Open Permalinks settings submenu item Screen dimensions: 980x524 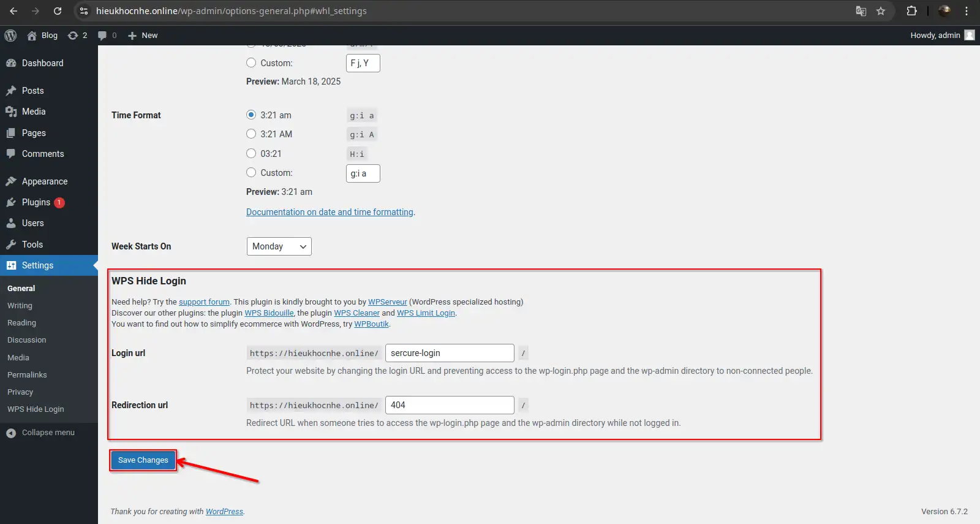coord(27,374)
